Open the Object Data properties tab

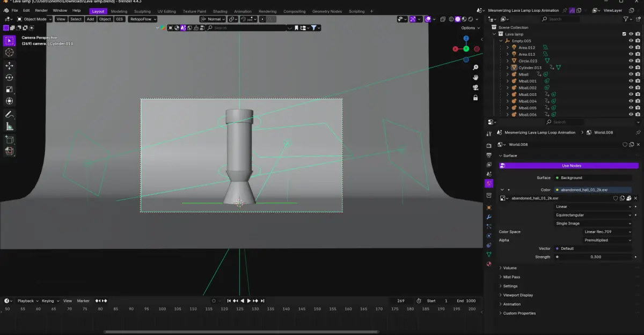point(488,254)
